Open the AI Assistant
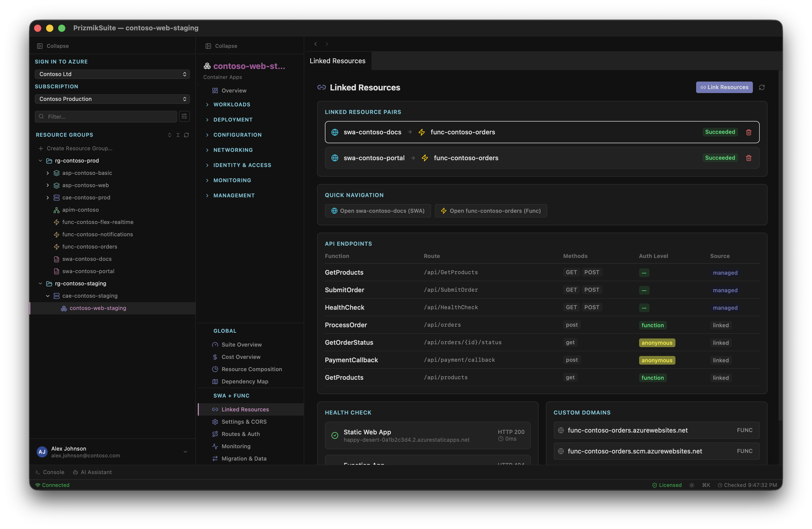 click(x=92, y=473)
